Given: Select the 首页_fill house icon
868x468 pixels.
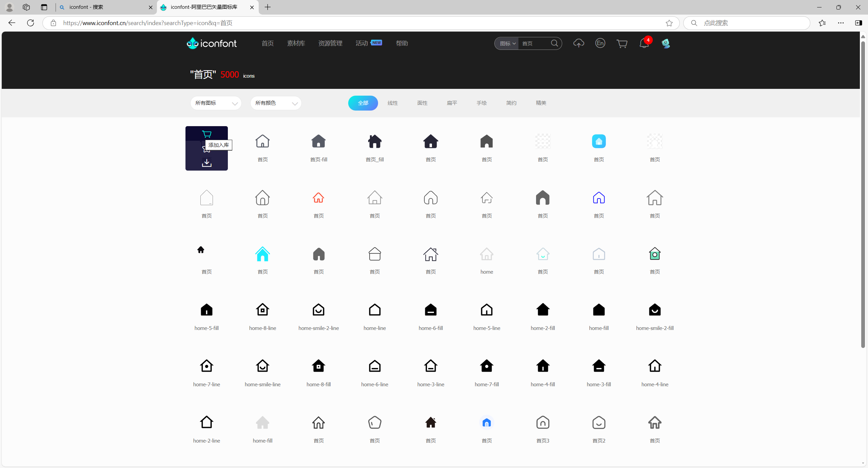Looking at the screenshot, I should (x=375, y=141).
